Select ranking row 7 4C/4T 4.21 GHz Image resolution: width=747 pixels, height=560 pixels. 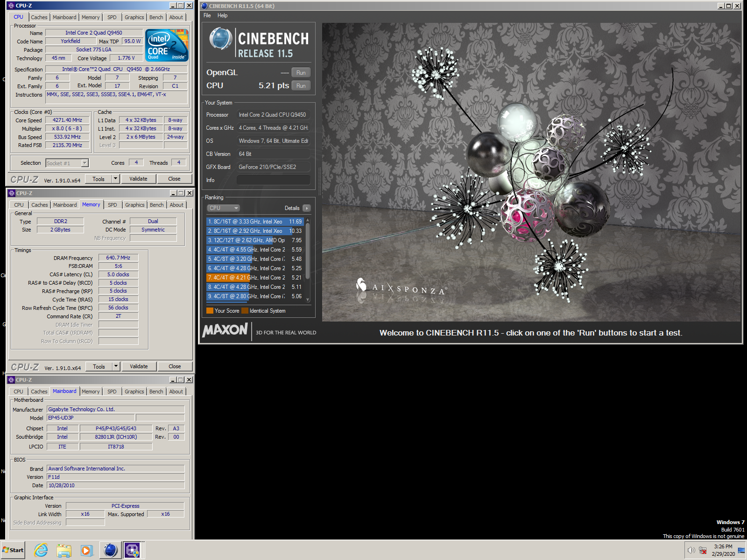(x=255, y=278)
